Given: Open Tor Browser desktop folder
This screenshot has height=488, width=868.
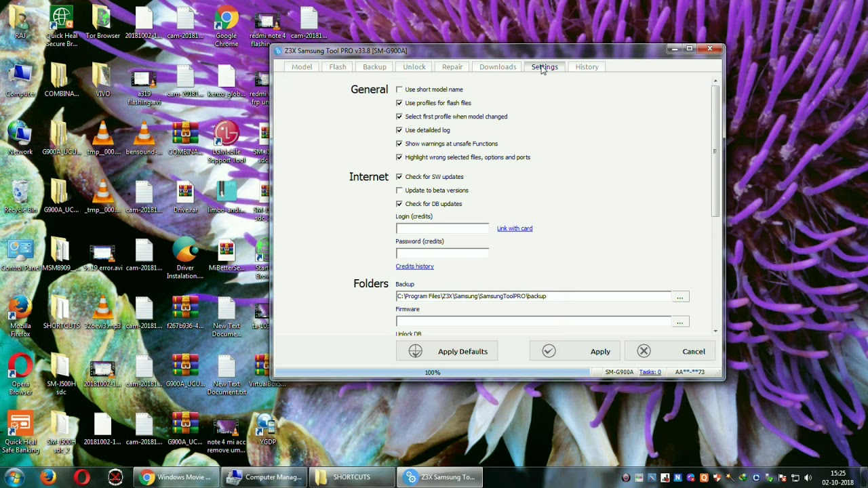Looking at the screenshot, I should [102, 23].
